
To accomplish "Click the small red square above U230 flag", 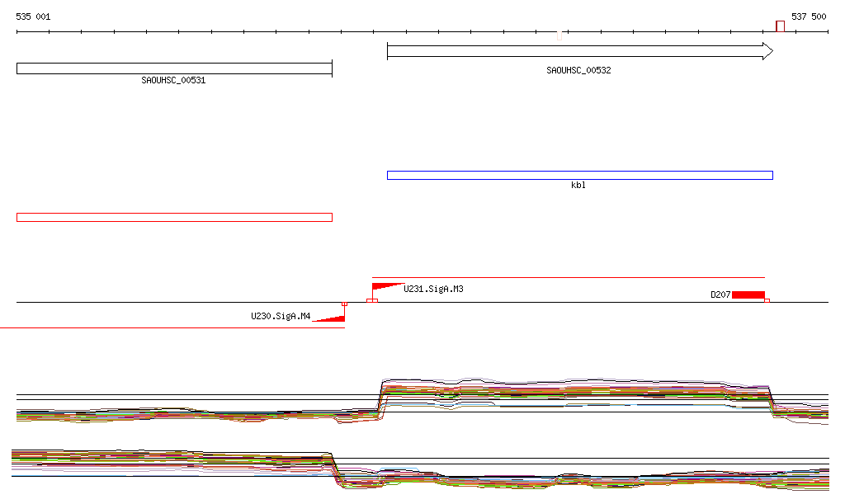I will pos(345,304).
